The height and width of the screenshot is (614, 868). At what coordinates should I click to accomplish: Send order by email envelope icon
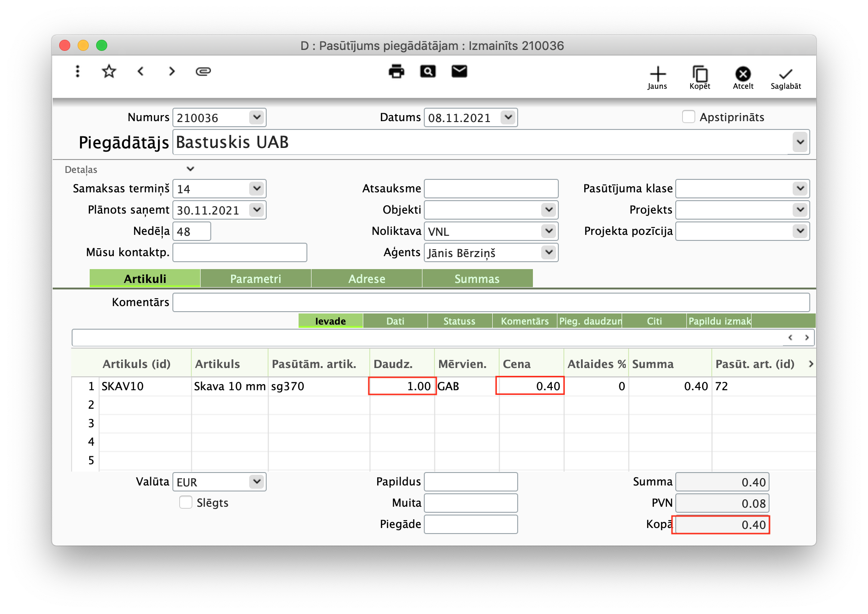click(459, 72)
